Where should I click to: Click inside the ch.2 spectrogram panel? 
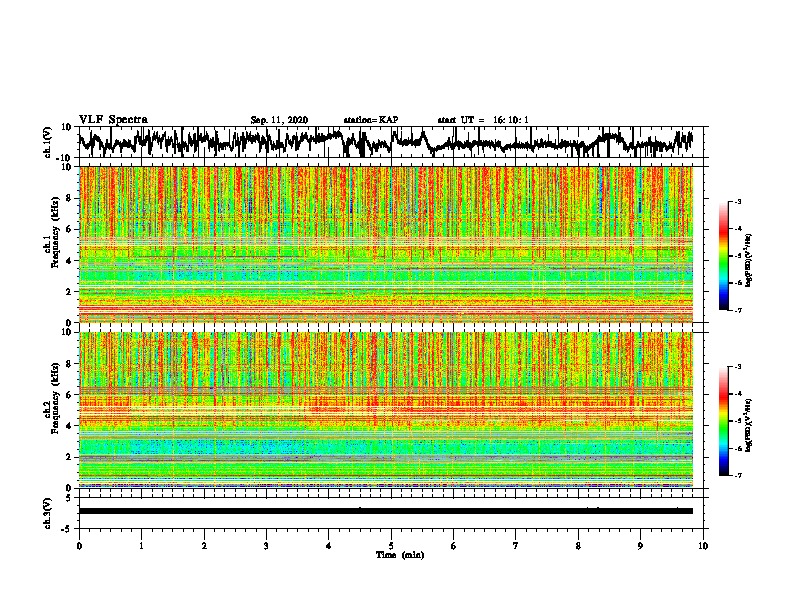(386, 410)
